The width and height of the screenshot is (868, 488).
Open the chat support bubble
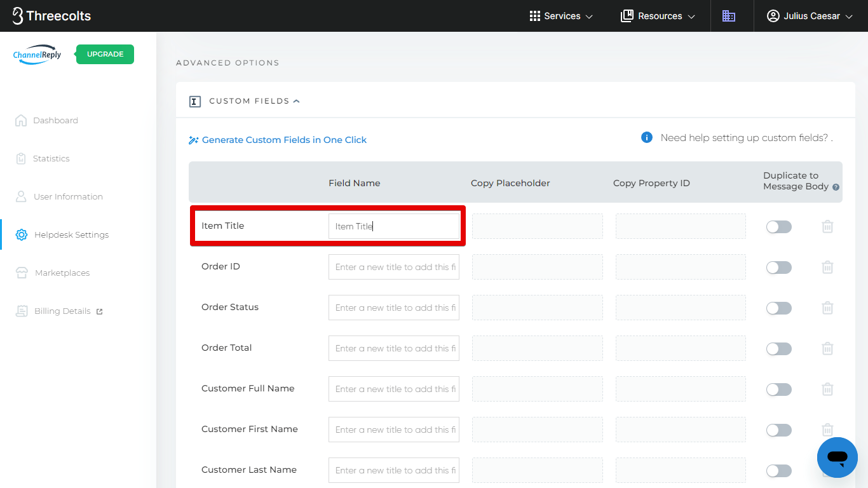837,457
